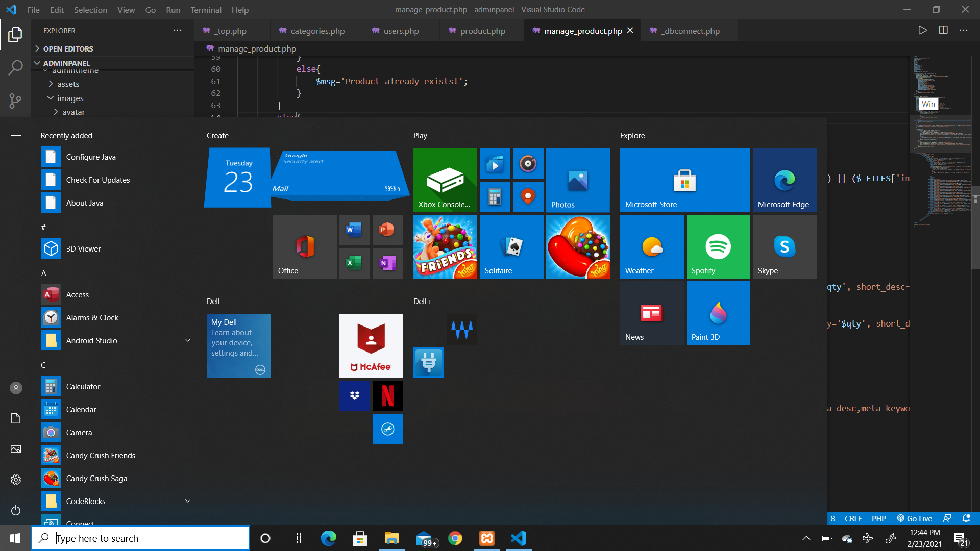
Task: Open Check For Updates from Recently added
Action: click(97, 180)
